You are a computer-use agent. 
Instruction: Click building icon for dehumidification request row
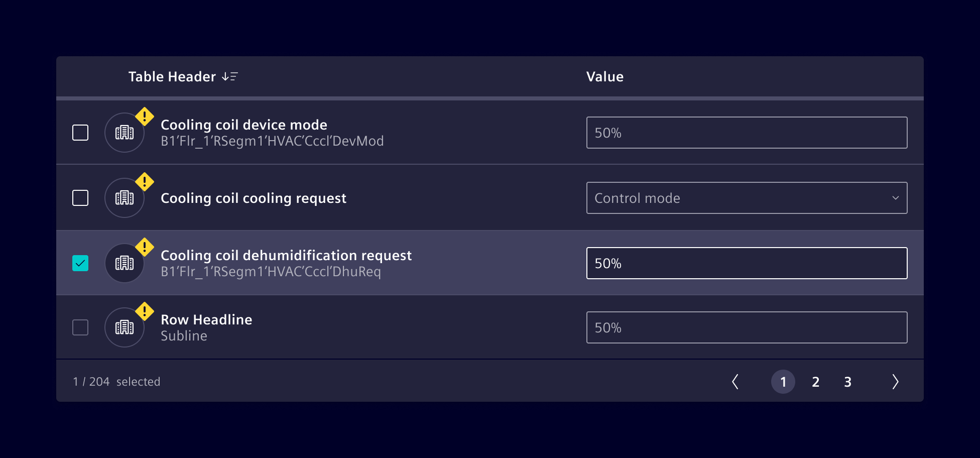coord(125,263)
